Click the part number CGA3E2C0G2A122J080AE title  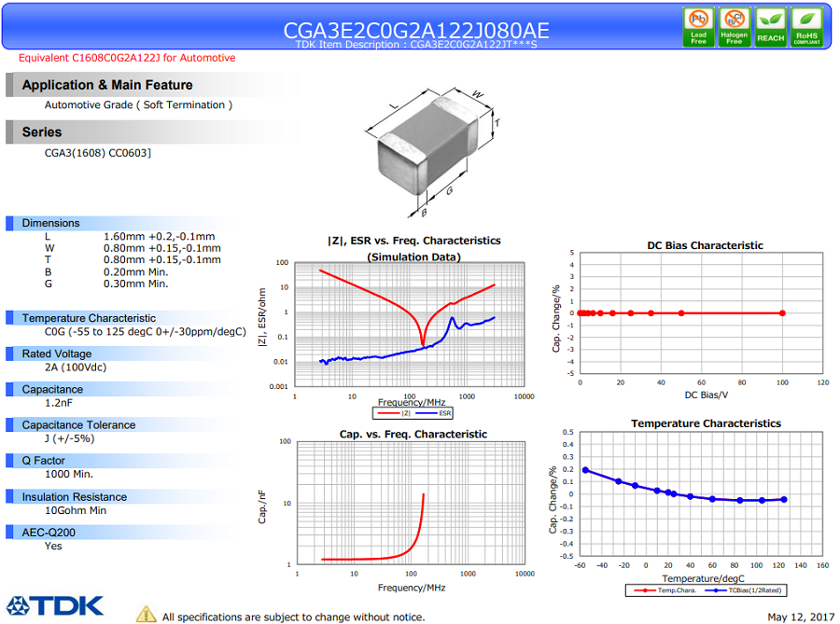click(x=415, y=30)
